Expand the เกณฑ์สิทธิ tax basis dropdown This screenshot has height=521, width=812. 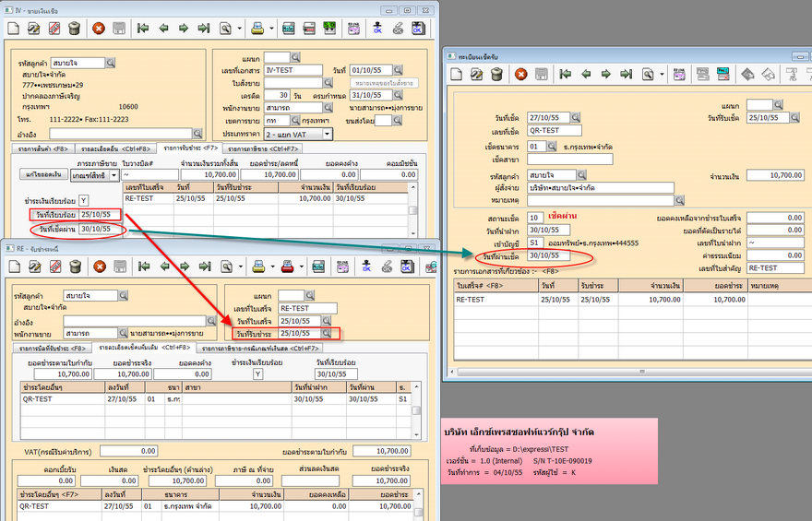[114, 174]
